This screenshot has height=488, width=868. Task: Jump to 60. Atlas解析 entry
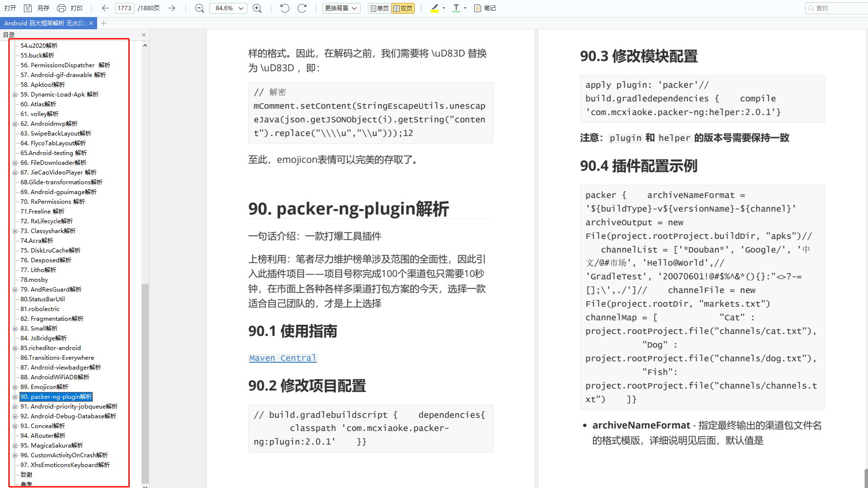(x=38, y=104)
